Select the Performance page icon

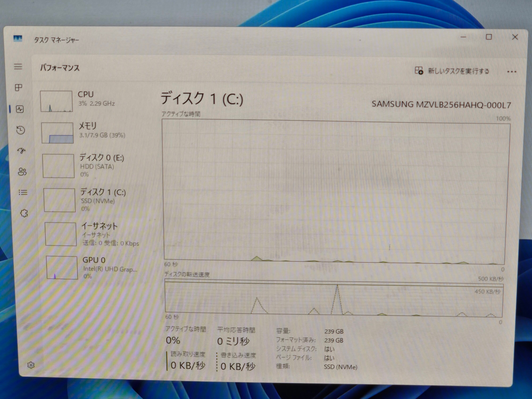(20, 109)
